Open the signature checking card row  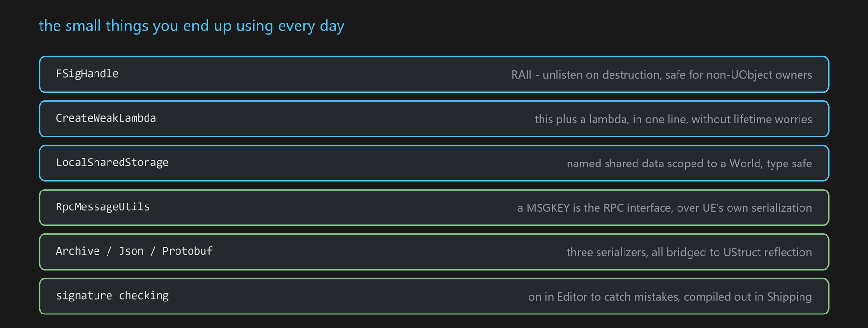coord(434,296)
